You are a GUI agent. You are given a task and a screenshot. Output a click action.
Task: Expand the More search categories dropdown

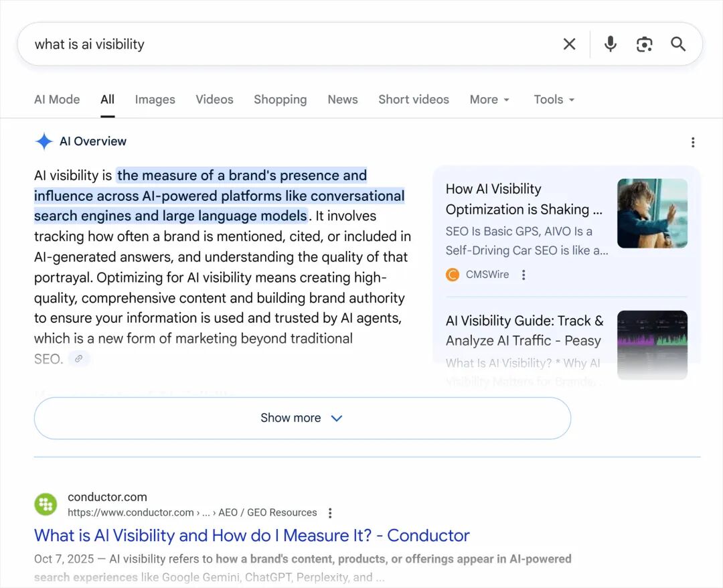pyautogui.click(x=489, y=99)
